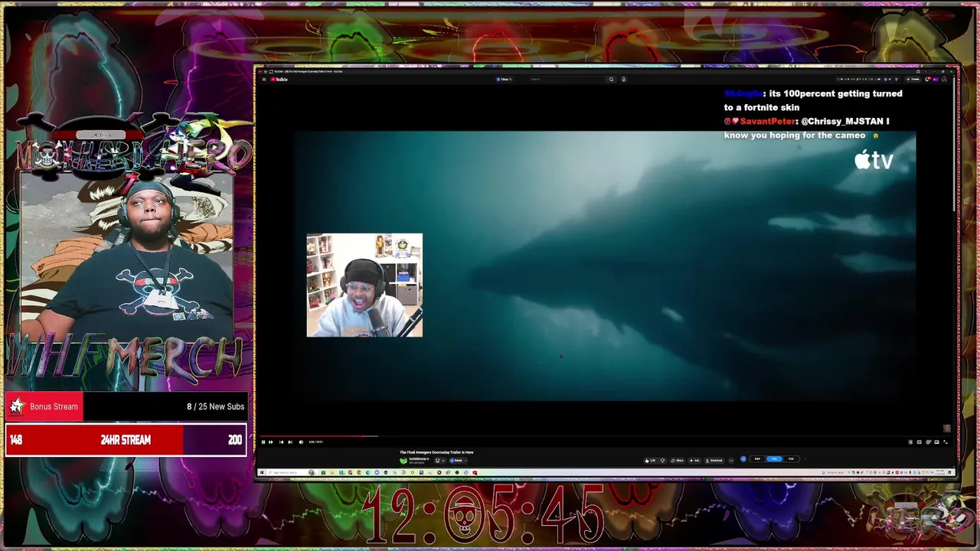
Task: Pause the YouTube video
Action: [x=263, y=442]
